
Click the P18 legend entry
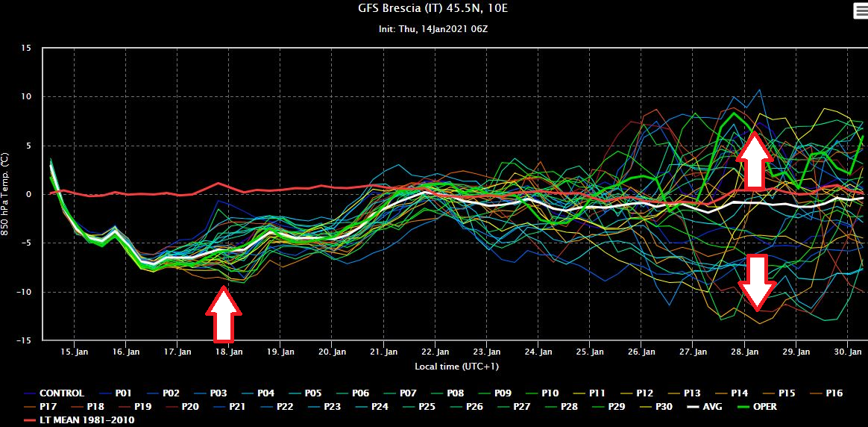click(87, 407)
